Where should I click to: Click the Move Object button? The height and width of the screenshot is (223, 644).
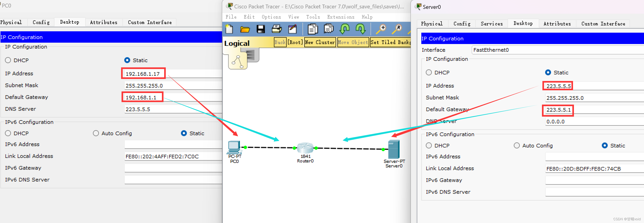click(353, 42)
